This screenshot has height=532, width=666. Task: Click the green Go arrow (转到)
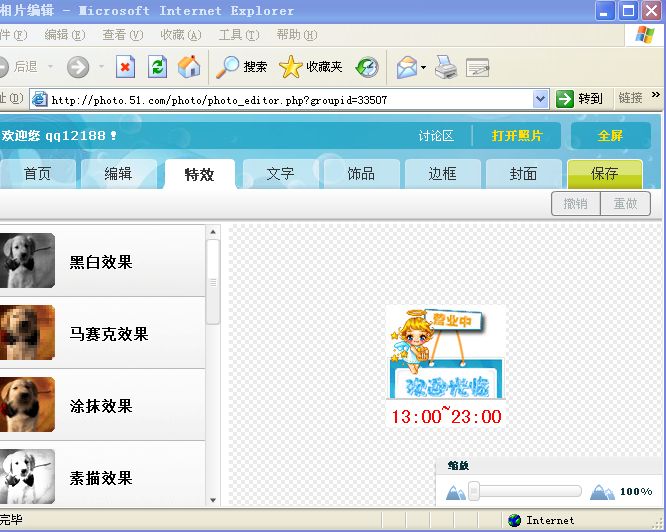click(x=564, y=99)
